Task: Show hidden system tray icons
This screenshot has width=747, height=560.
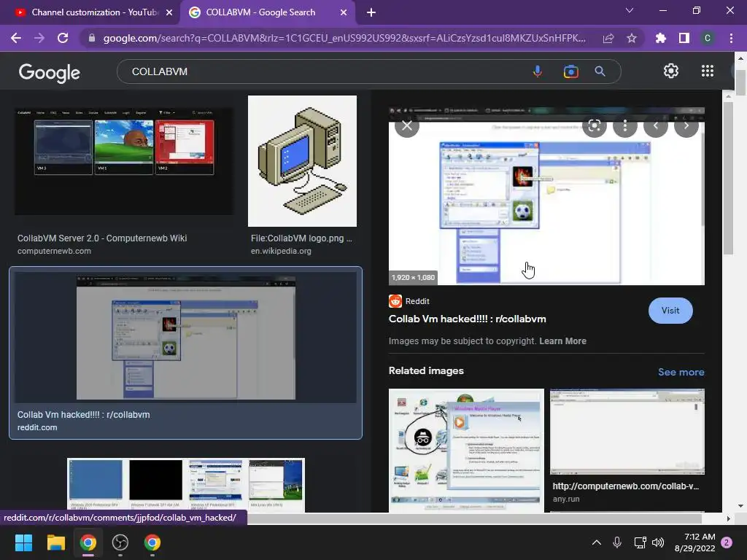Action: click(x=597, y=542)
